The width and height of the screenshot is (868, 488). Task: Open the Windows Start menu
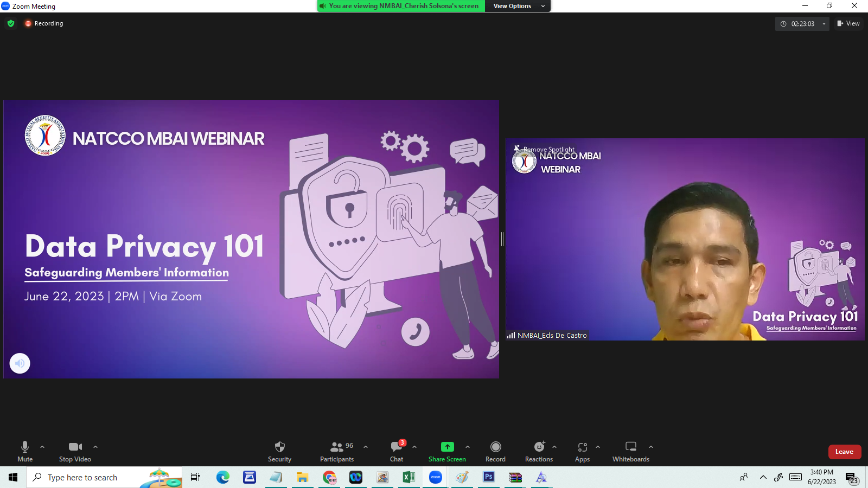click(13, 477)
